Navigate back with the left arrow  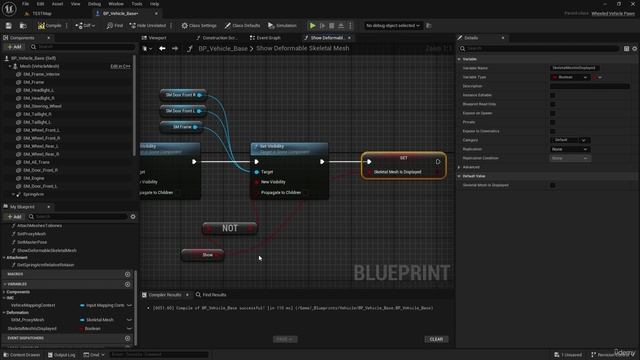pos(162,49)
